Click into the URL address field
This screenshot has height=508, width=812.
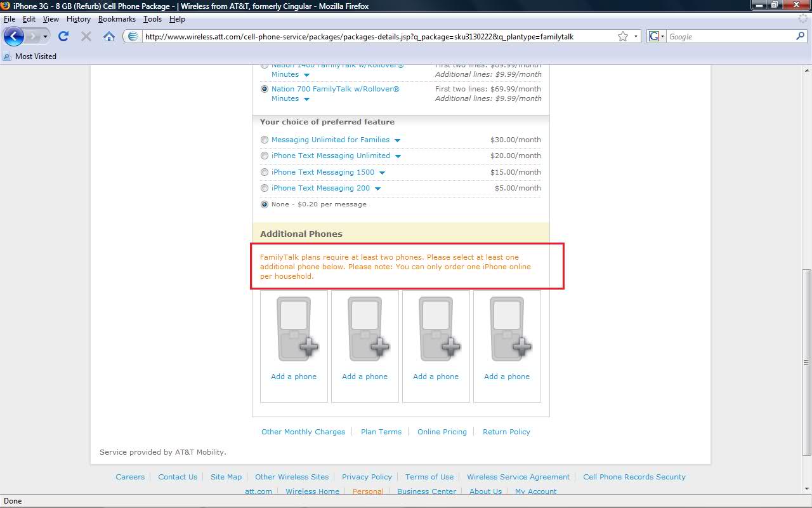click(x=377, y=36)
